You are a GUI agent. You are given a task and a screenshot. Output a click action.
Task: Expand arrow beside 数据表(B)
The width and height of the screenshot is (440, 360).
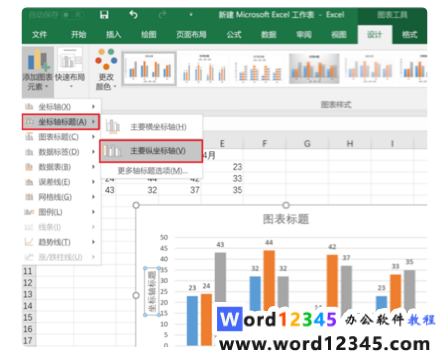click(93, 167)
